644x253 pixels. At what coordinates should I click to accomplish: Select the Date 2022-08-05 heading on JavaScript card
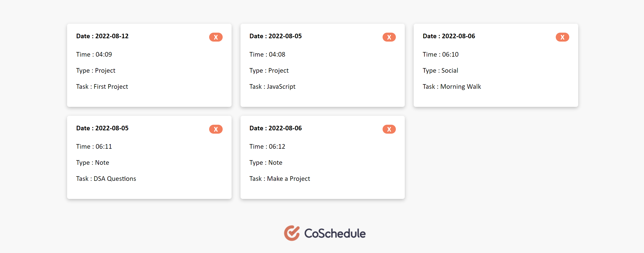275,36
